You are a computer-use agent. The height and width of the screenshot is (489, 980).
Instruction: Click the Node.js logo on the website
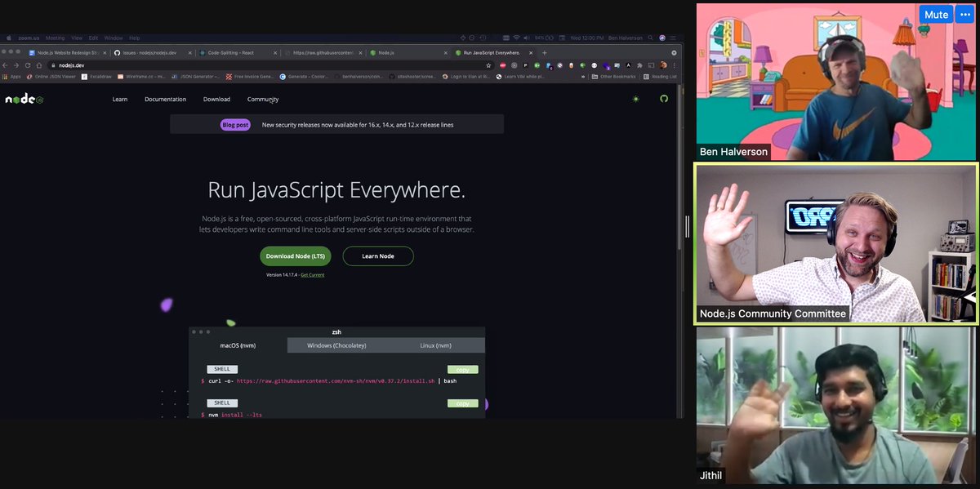click(24, 99)
